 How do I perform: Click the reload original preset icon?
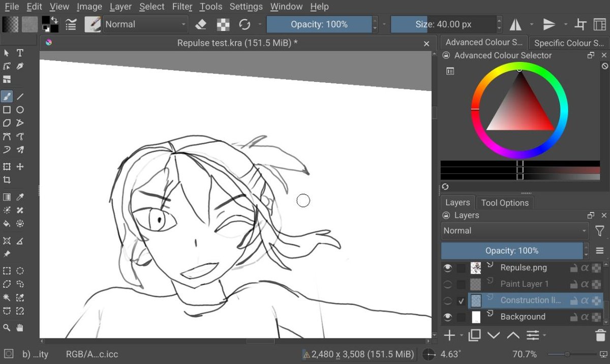point(245,24)
